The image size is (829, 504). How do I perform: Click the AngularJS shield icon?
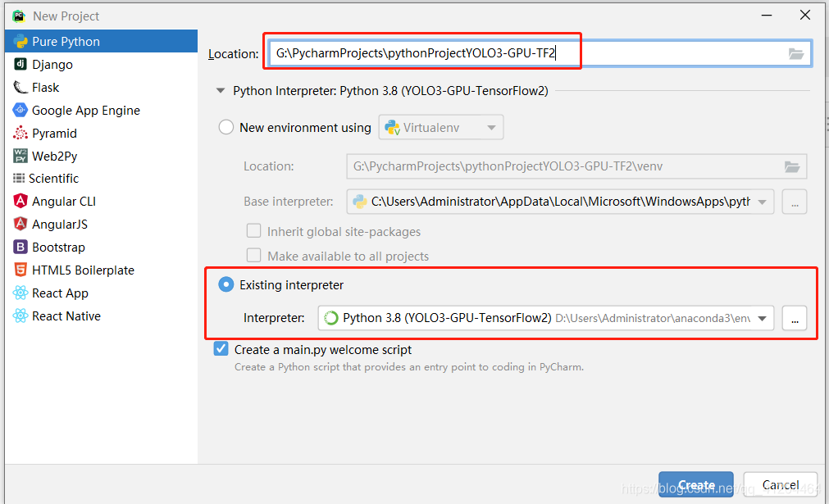20,224
